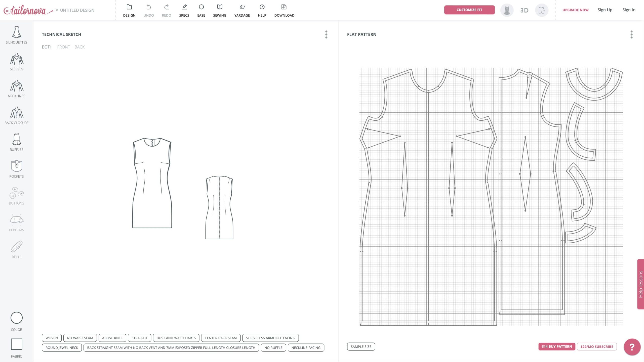Select the Necklines category

(x=16, y=89)
